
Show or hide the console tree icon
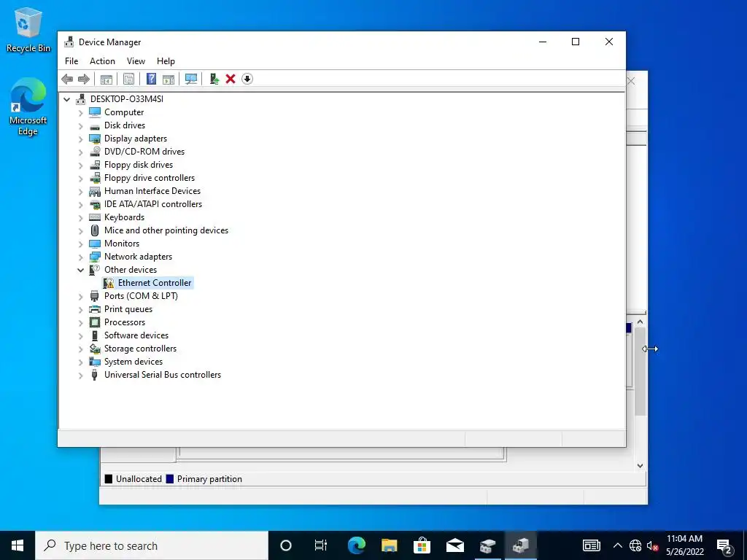tap(107, 79)
